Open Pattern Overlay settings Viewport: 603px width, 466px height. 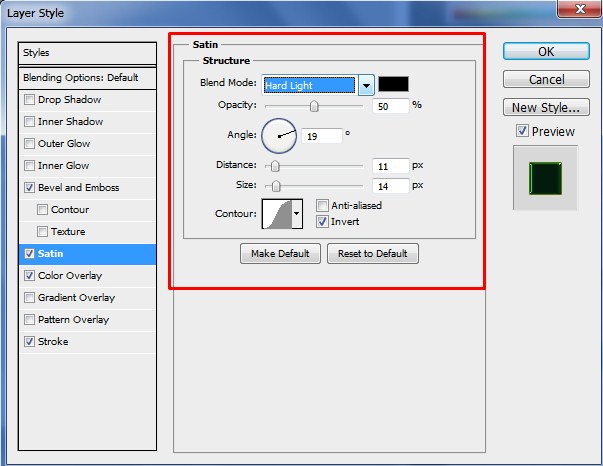(x=73, y=320)
